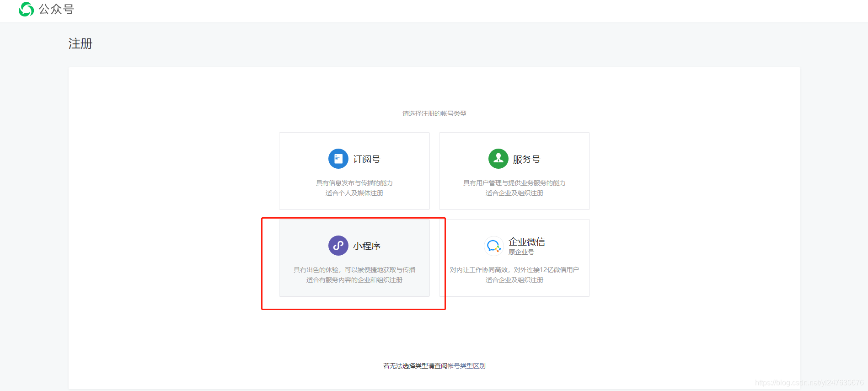
Task: Select the 小程序 account type title
Action: [367, 246]
